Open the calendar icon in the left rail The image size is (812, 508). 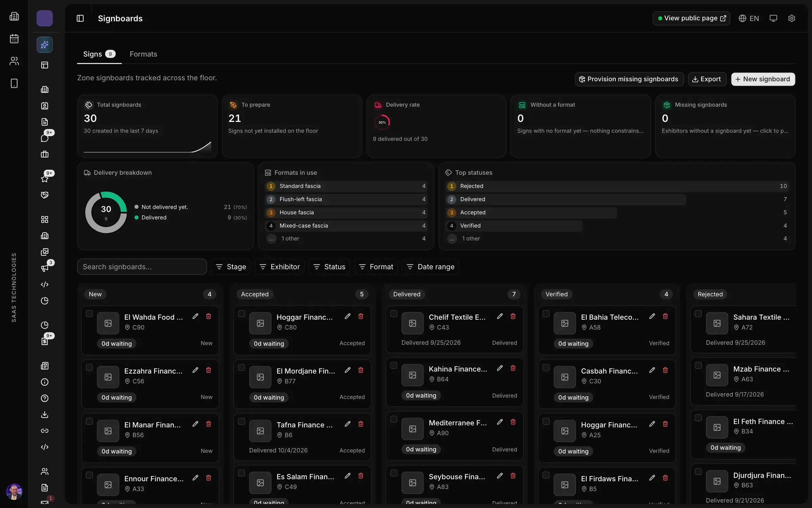click(14, 39)
